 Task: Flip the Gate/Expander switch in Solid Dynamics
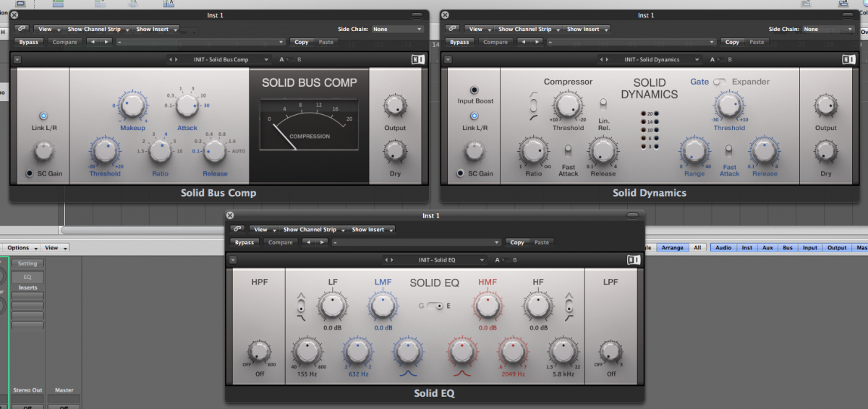(720, 82)
